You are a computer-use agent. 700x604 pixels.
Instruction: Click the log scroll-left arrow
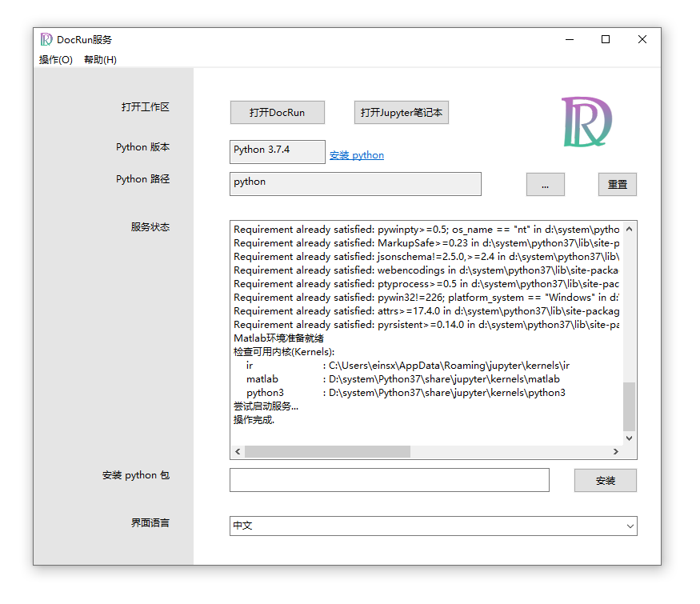pyautogui.click(x=238, y=451)
